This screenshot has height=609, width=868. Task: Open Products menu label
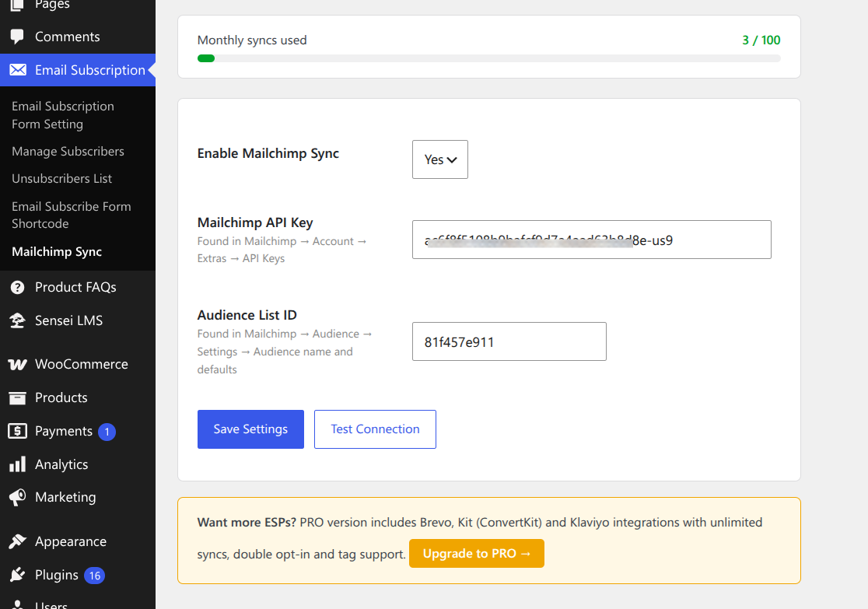click(x=61, y=397)
